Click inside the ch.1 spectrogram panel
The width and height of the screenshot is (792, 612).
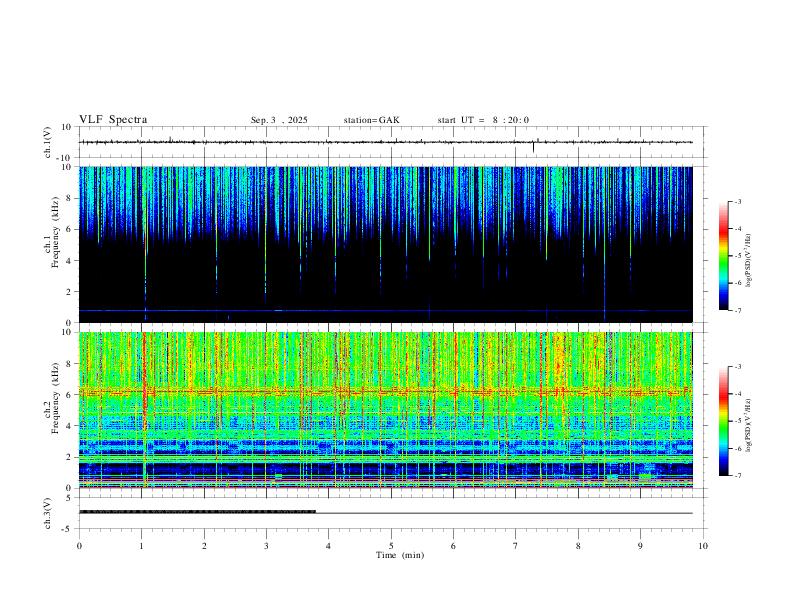(x=386, y=244)
